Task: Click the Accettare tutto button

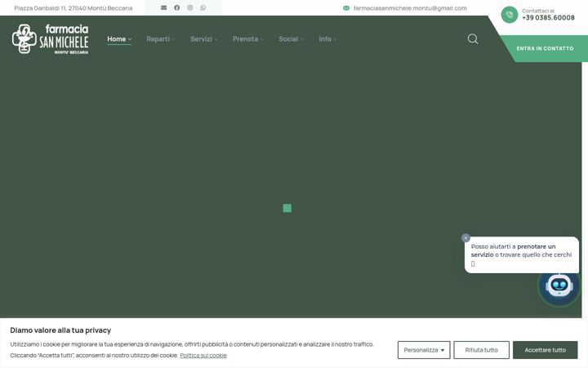Action: [x=545, y=350]
